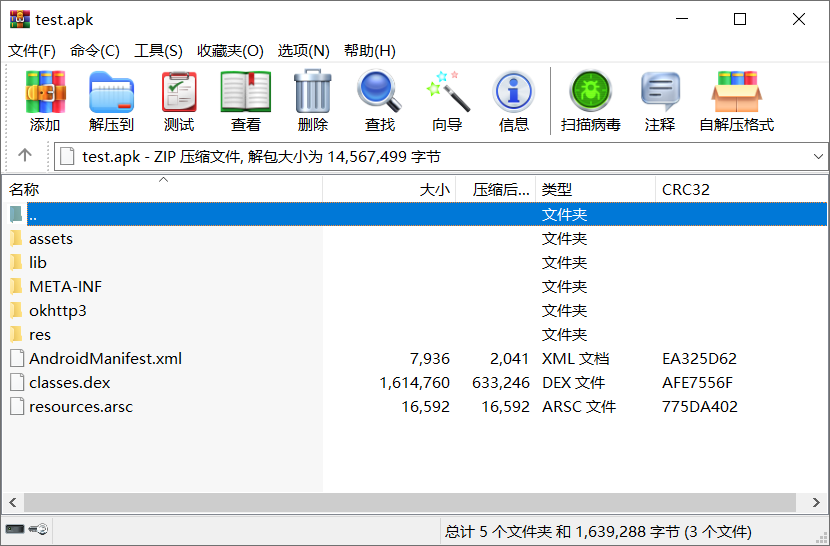The height and width of the screenshot is (546, 830).
Task: Click the size value 1,614,760
Action: 414,382
